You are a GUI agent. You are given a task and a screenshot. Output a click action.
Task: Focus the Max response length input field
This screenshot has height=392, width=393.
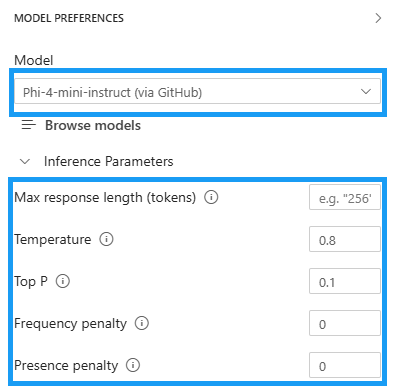pyautogui.click(x=345, y=197)
